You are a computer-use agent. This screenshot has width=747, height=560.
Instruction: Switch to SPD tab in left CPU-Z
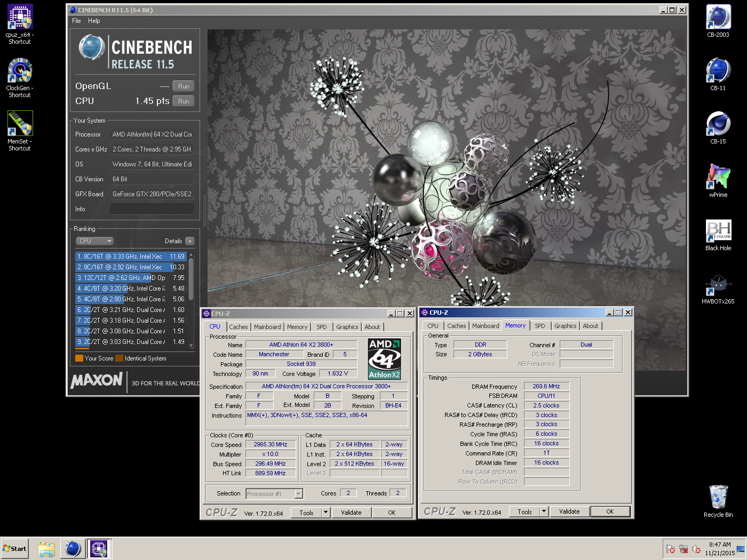321,327
